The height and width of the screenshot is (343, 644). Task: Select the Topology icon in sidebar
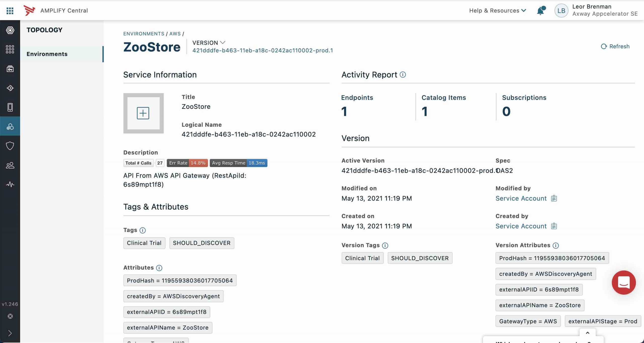pyautogui.click(x=10, y=126)
